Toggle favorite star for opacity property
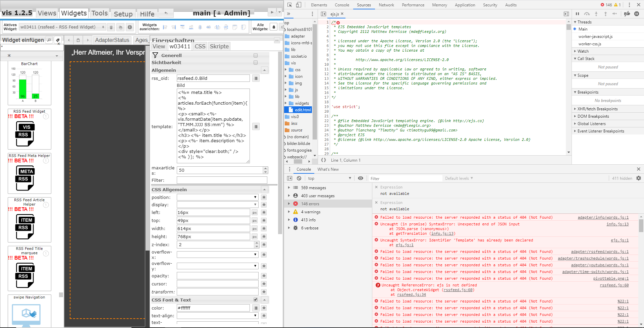The width and height of the screenshot is (644, 328). 264,276
